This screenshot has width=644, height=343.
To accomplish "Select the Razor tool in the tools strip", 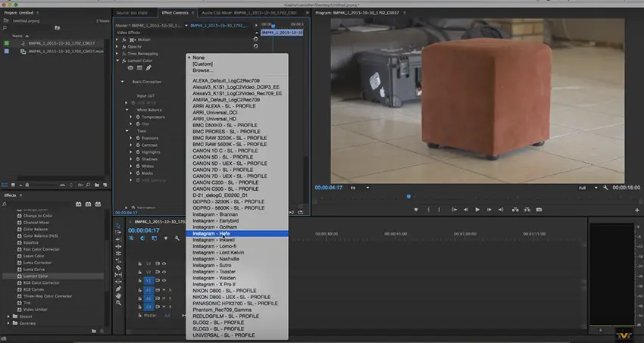I will pyautogui.click(x=118, y=267).
